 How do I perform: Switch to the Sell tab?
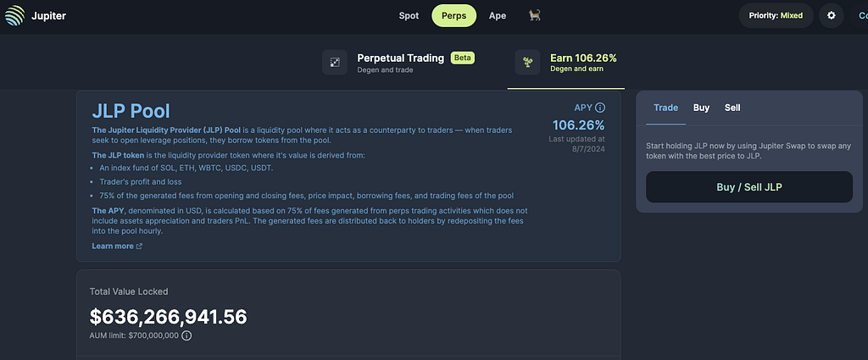click(x=732, y=108)
